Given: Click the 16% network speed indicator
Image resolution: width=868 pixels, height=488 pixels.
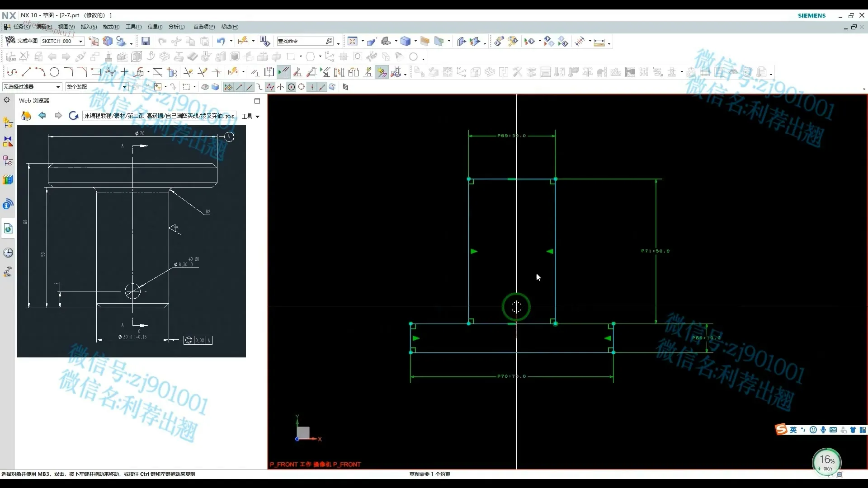Looking at the screenshot, I should pos(827,461).
